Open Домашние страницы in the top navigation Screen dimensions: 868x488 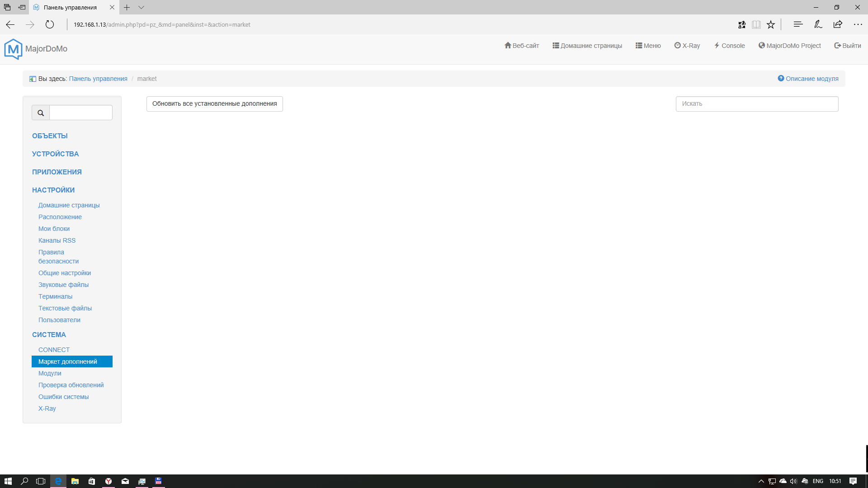tap(587, 46)
